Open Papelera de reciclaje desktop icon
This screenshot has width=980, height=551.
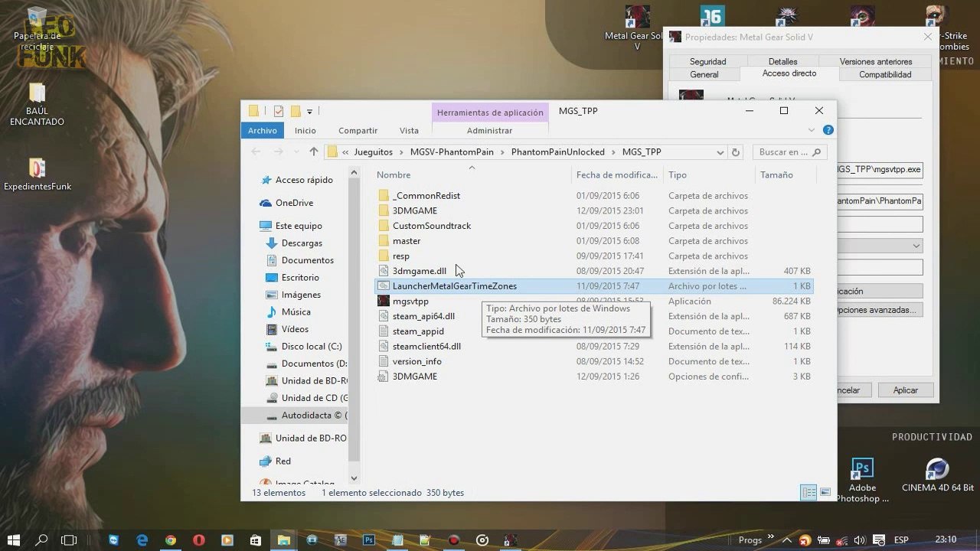[x=37, y=29]
